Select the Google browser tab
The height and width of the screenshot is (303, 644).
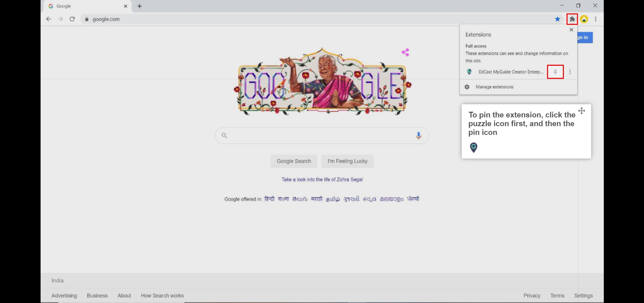coord(87,6)
